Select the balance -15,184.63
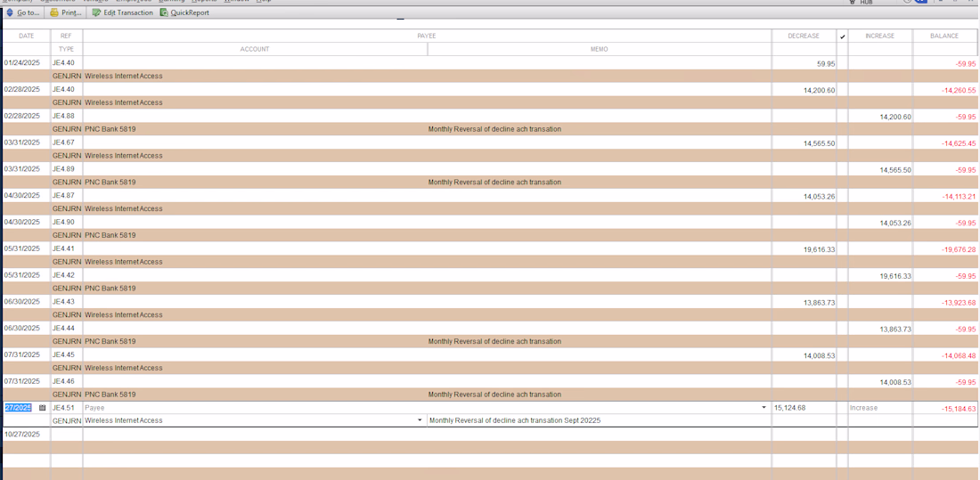Screen dimensions: 980x480 [x=959, y=410]
